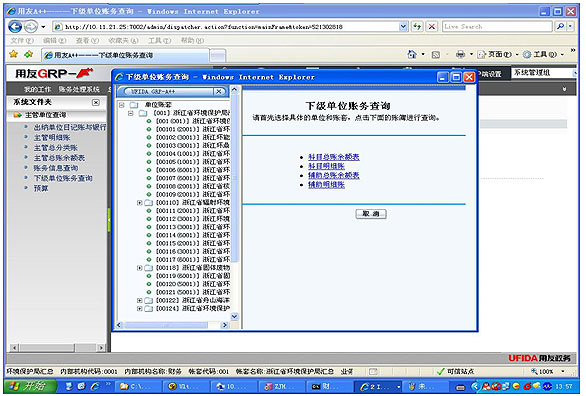The width and height of the screenshot is (586, 396).
Task: Click the home icon in IE toolbar
Action: point(412,55)
